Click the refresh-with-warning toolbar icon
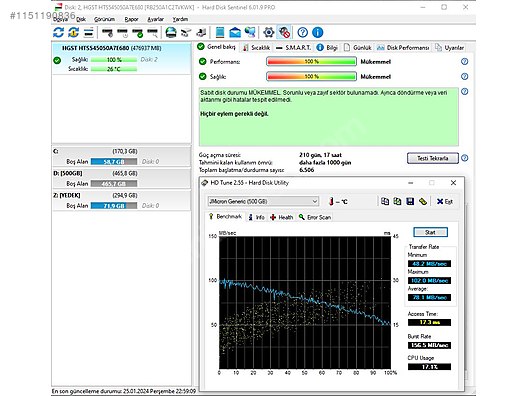 [x=73, y=32]
